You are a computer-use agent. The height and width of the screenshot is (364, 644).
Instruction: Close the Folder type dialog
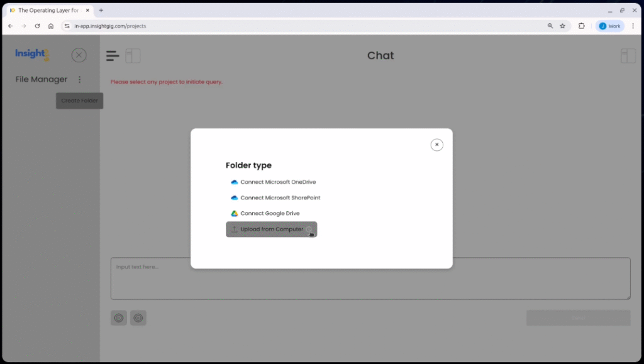[436, 145]
